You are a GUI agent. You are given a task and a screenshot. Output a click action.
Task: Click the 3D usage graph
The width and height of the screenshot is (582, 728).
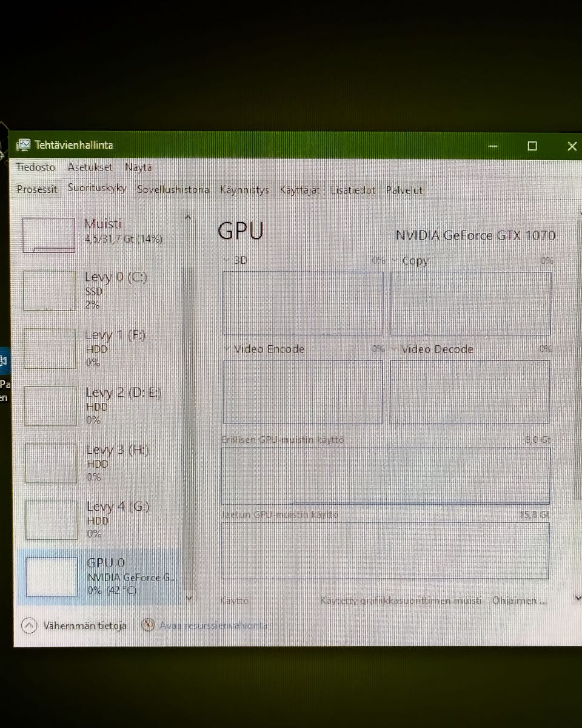pyautogui.click(x=303, y=303)
